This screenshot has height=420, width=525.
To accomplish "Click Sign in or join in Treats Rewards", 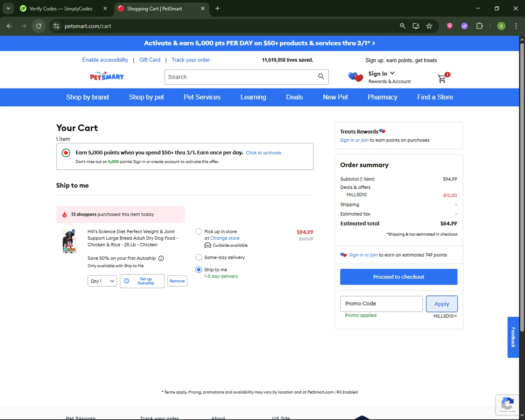I will (354, 140).
